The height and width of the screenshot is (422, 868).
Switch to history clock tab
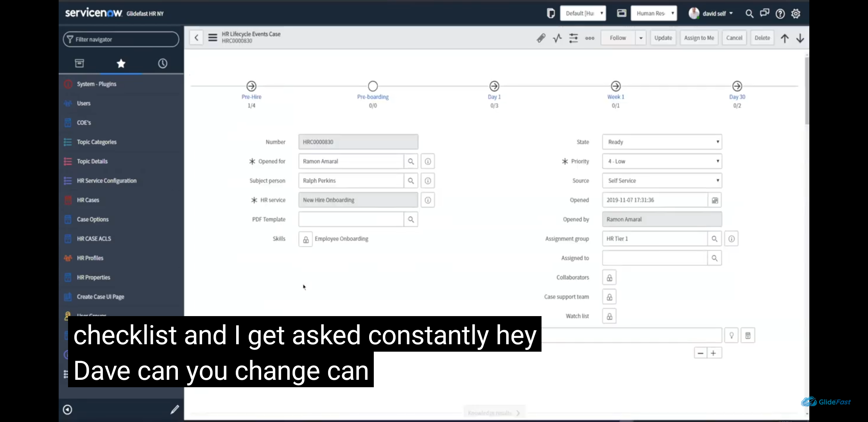[163, 63]
